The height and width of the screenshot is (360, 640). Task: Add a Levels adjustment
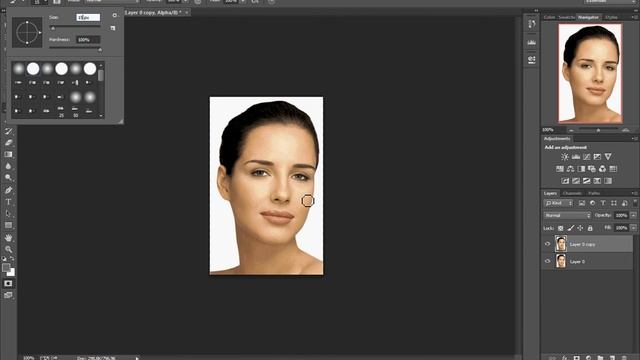[576, 157]
